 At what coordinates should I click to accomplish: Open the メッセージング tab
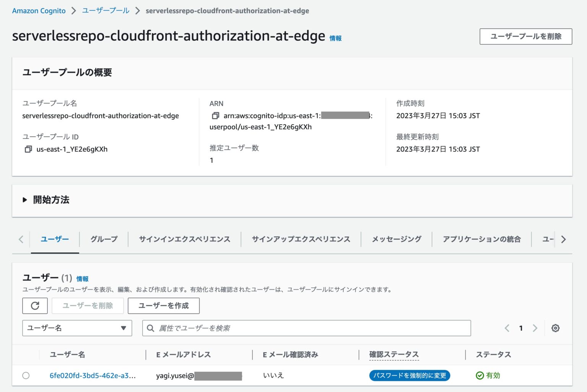(396, 239)
